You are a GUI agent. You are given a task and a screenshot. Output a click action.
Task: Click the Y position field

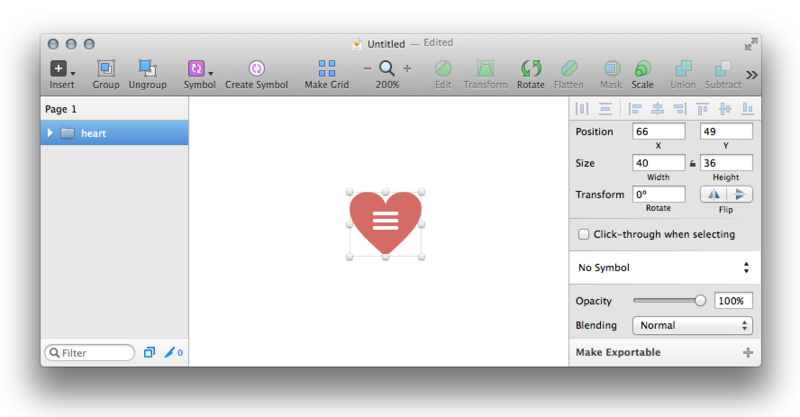pos(726,131)
